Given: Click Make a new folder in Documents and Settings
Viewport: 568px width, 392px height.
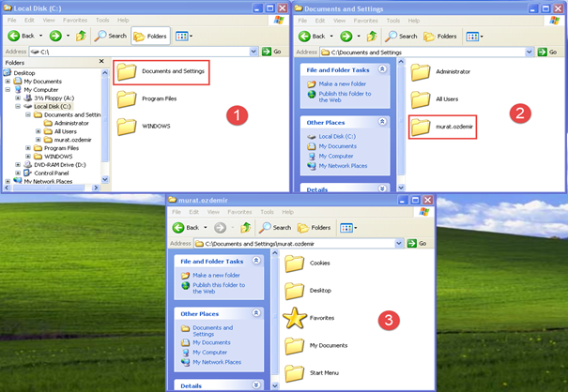Looking at the screenshot, I should pos(343,84).
